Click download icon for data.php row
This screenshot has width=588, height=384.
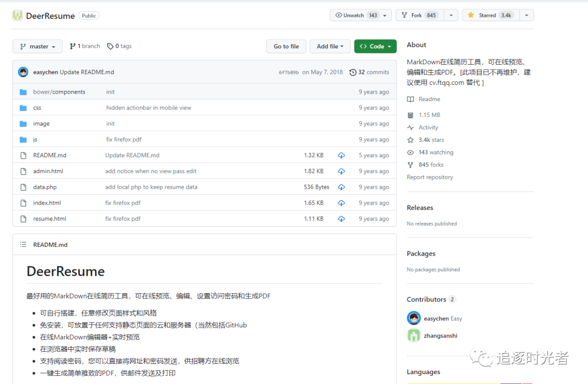341,187
